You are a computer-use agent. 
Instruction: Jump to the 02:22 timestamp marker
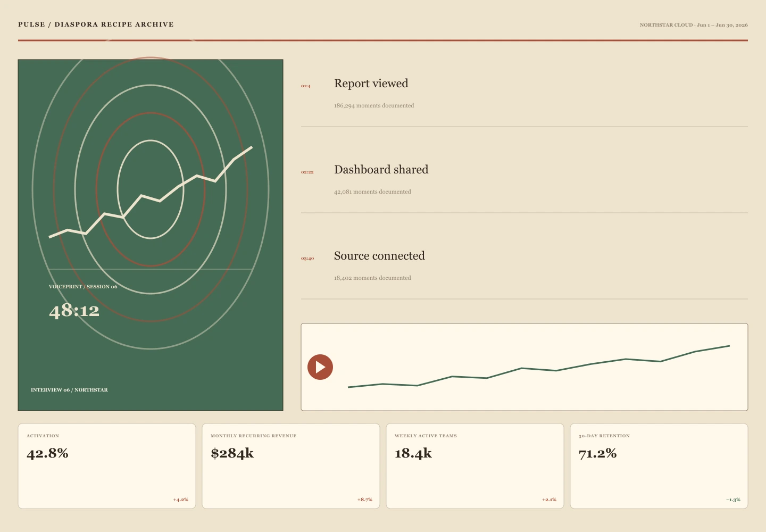[x=307, y=172]
